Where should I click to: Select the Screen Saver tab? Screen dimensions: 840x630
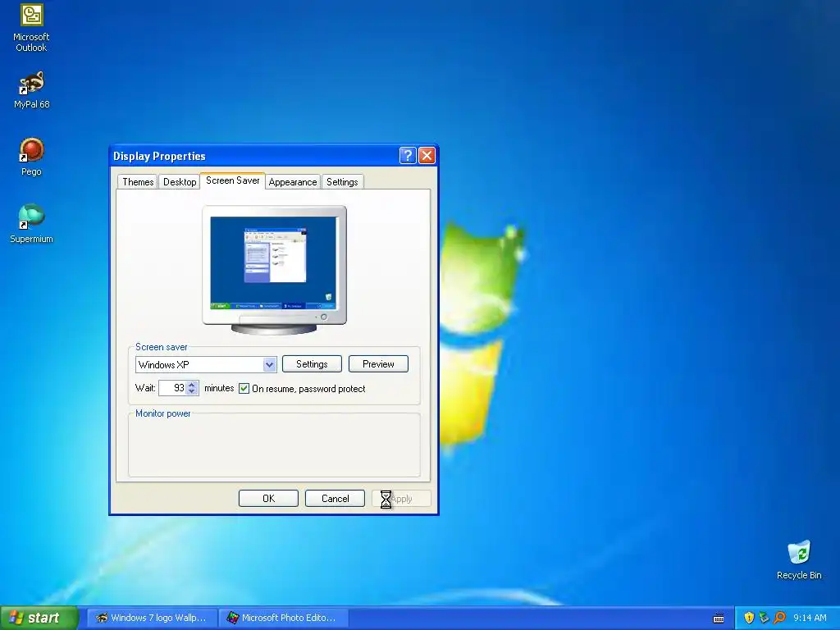click(232, 180)
